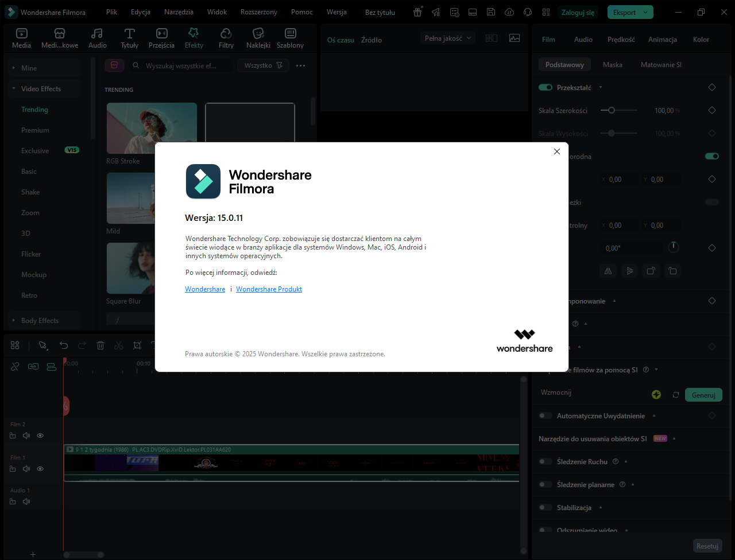Open the Wondershare Produkt link
Viewport: 735px width, 560px height.
[x=269, y=289]
